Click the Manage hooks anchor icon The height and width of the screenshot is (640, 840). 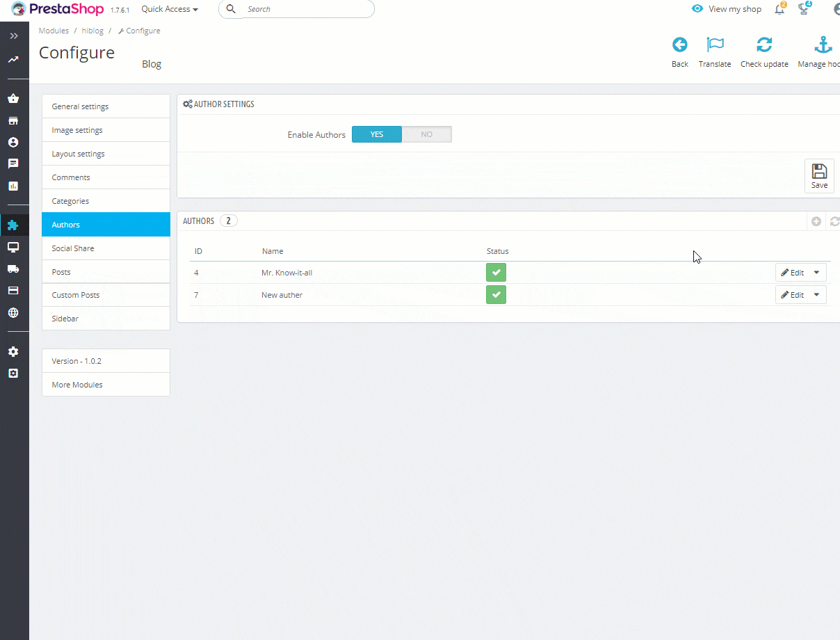click(823, 45)
